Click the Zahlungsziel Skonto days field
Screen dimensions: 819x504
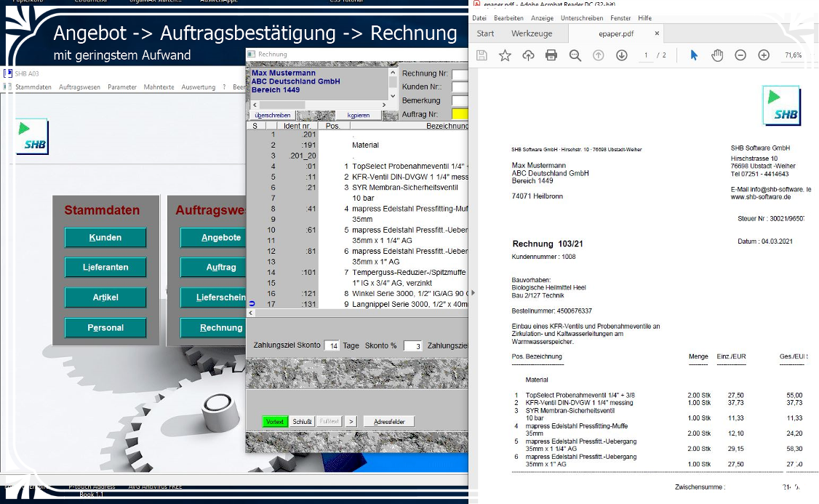click(332, 345)
